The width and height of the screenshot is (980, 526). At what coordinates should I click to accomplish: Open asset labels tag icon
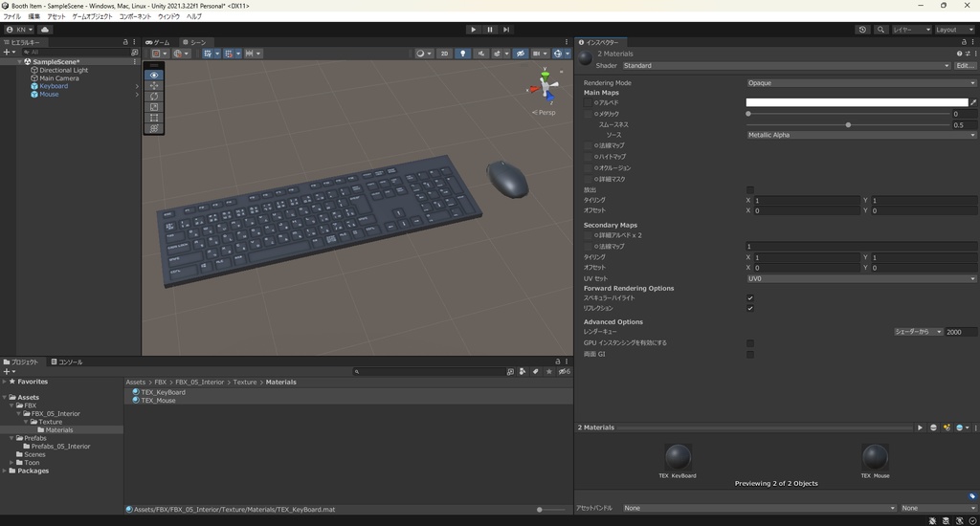(x=972, y=496)
